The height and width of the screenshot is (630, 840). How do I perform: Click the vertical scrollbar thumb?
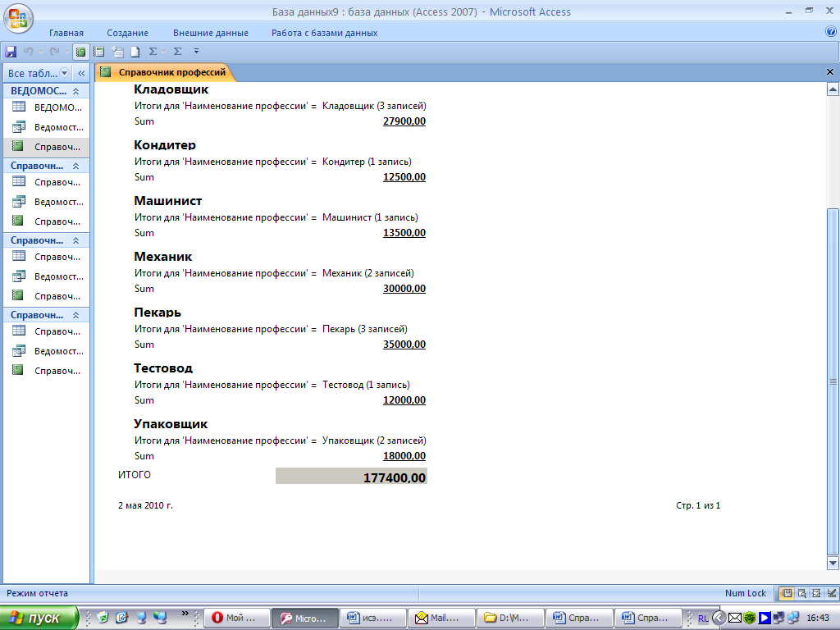coord(833,381)
